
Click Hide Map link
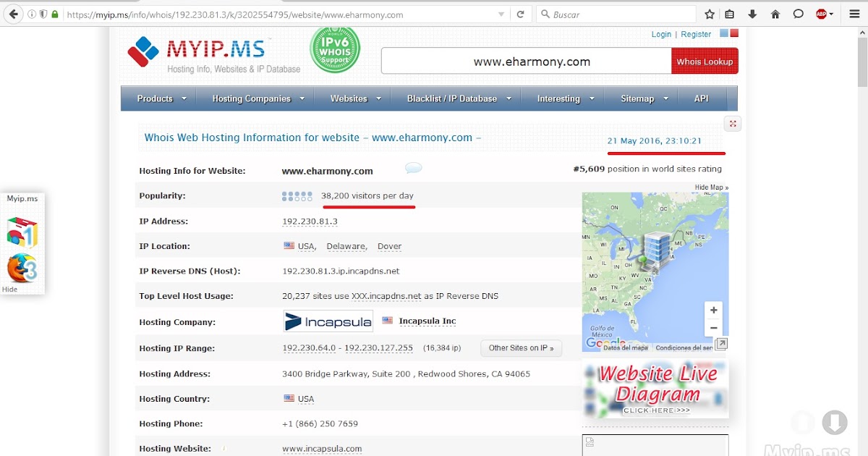coord(712,187)
